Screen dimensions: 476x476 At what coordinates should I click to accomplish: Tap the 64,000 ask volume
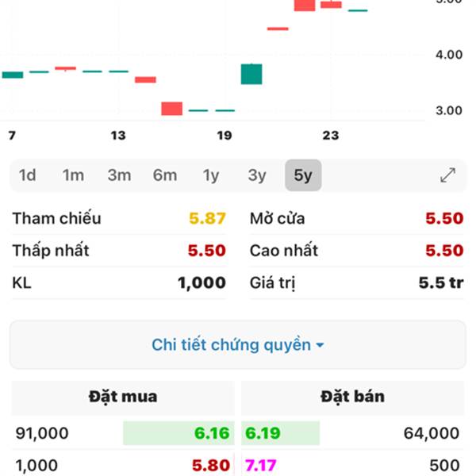[431, 433]
